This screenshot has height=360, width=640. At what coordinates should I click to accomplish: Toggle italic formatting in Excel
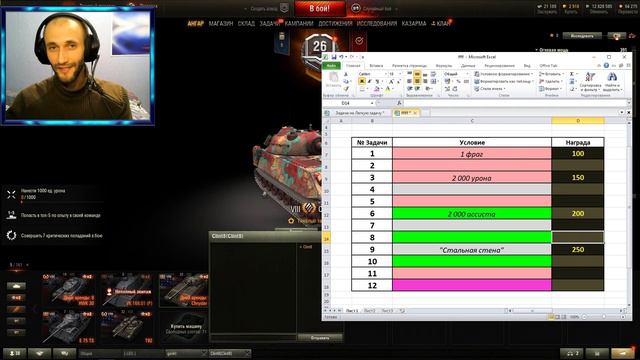coord(369,82)
